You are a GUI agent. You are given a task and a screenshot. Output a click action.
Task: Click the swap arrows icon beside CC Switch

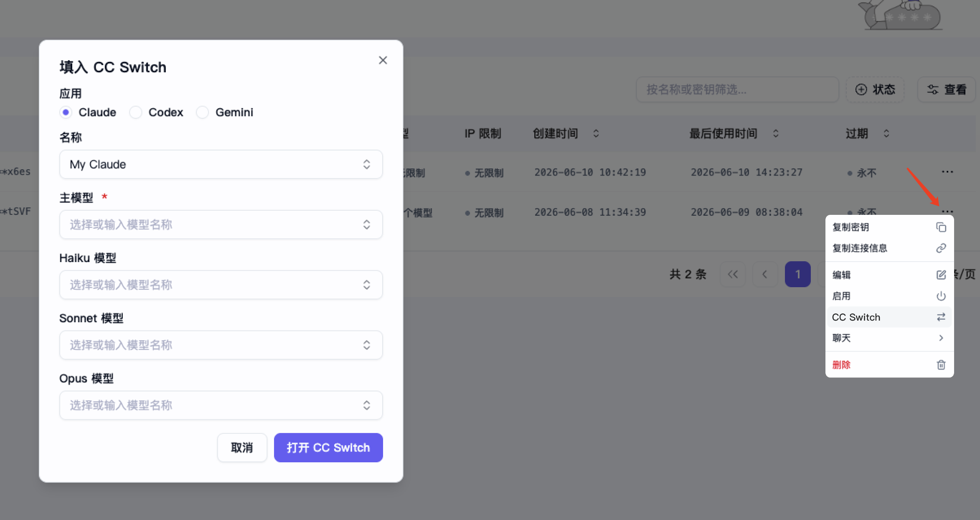[941, 317]
